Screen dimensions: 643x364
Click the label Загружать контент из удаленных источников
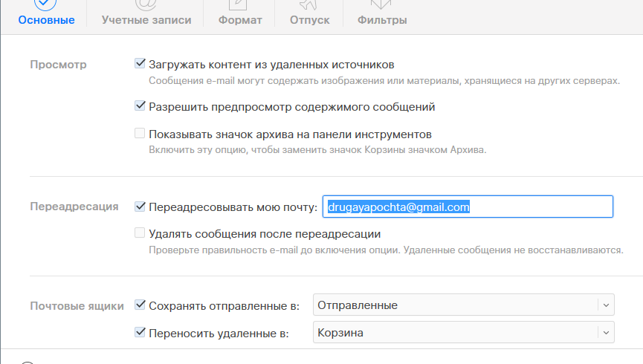[x=271, y=65]
